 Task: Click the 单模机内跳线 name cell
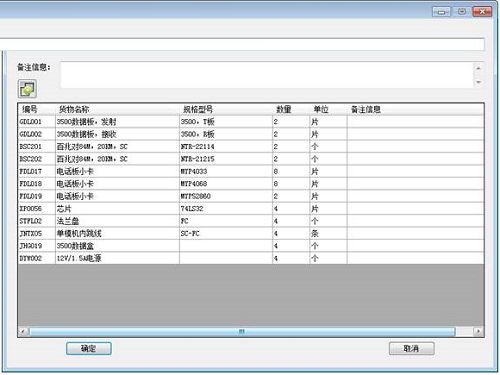117,233
